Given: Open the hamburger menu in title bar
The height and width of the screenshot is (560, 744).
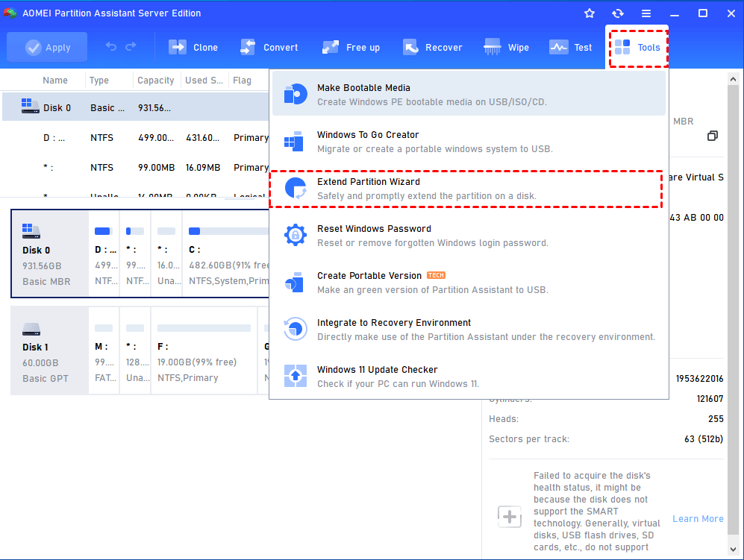Looking at the screenshot, I should 646,13.
